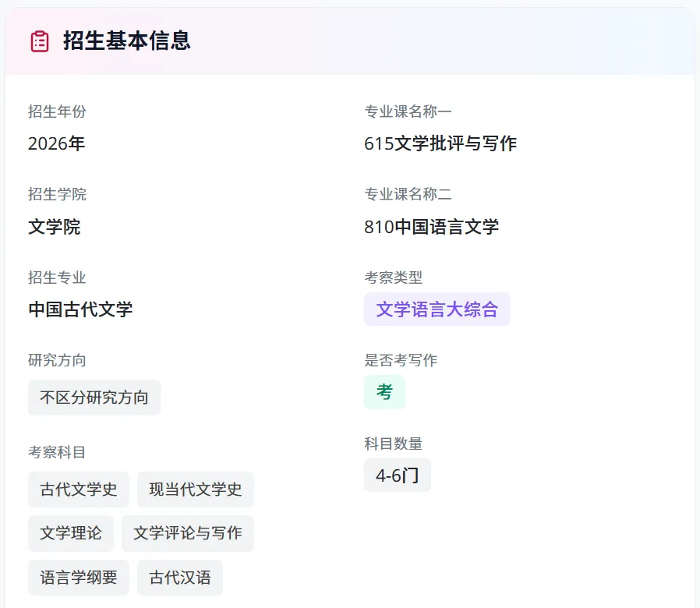700x608 pixels.
Task: Click the 语言学纲要 subject tag
Action: point(79,577)
